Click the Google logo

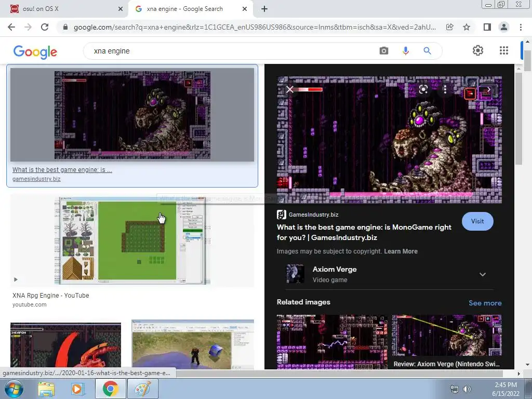(35, 51)
